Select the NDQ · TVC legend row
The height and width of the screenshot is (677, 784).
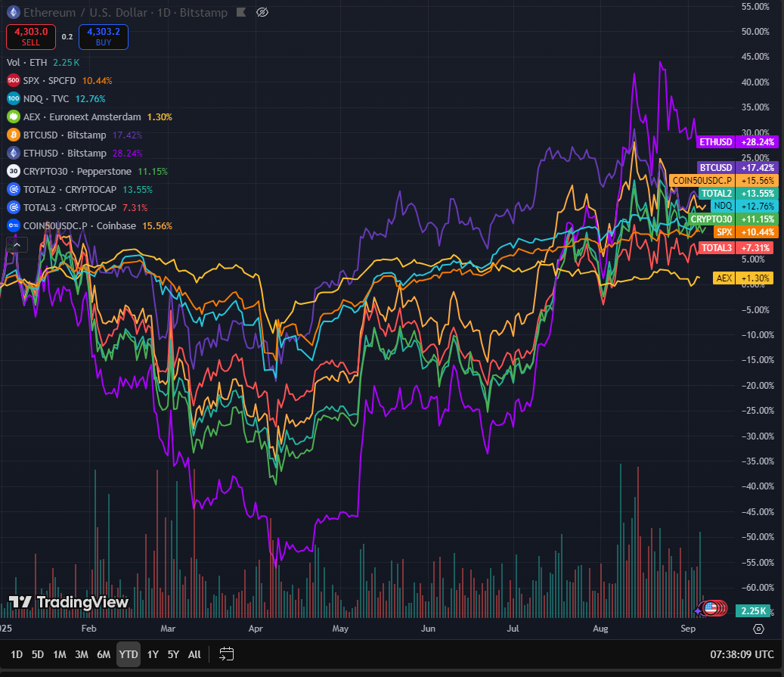click(57, 98)
